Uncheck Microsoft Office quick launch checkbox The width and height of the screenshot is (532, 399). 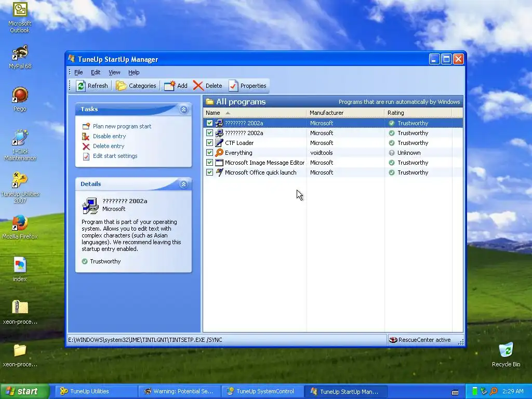click(210, 172)
